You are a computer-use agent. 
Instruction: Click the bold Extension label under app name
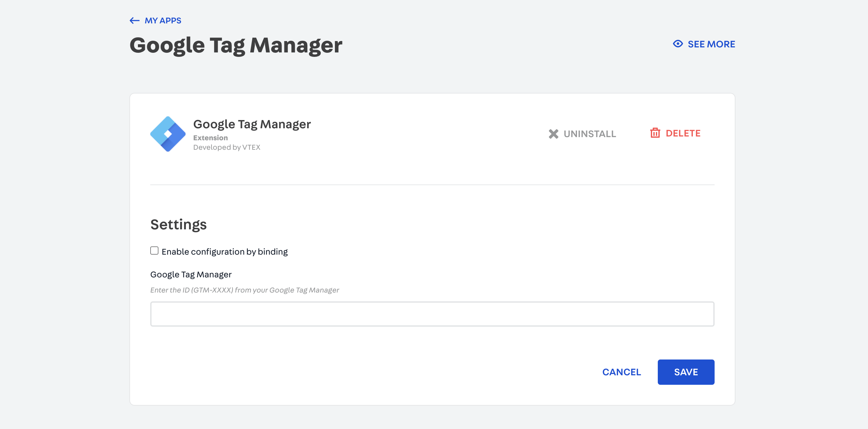pos(210,138)
